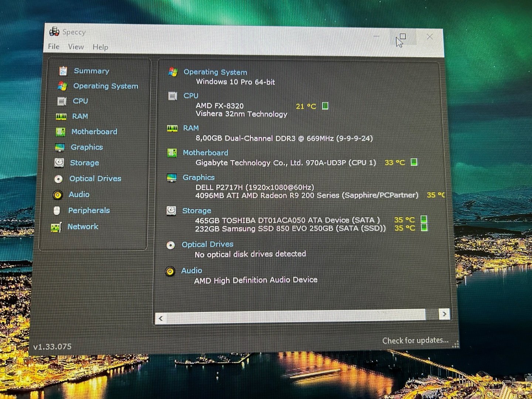The height and width of the screenshot is (399, 532).
Task: Click the 8,00GB Dual-Channel DDR3 text
Action: pos(284,138)
